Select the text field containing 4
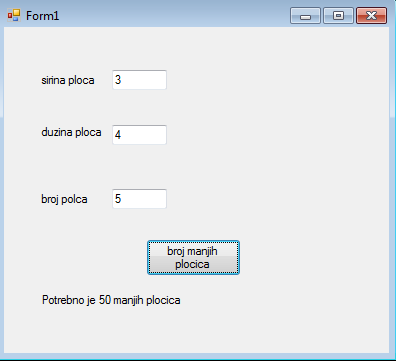Screen dimensions: 396x361 (x=139, y=135)
